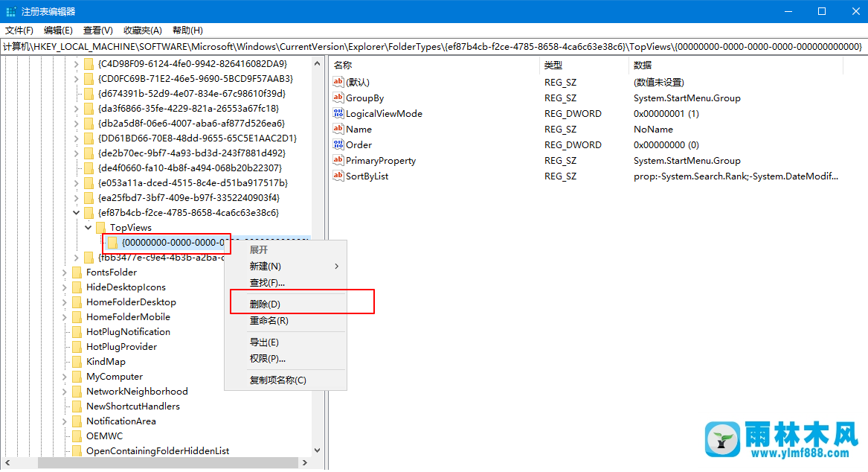Click the string icon of Name value
This screenshot has height=472, width=868.
[338, 129]
